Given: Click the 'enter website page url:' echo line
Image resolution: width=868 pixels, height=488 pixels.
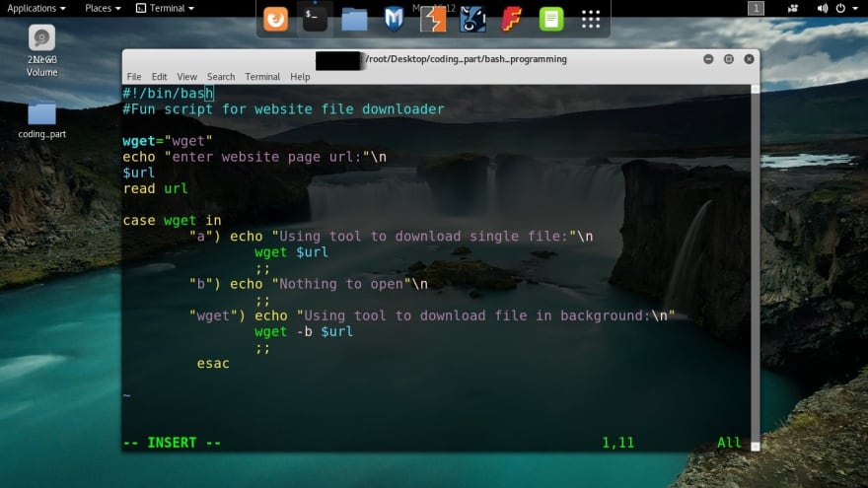Looking at the screenshot, I should [254, 157].
